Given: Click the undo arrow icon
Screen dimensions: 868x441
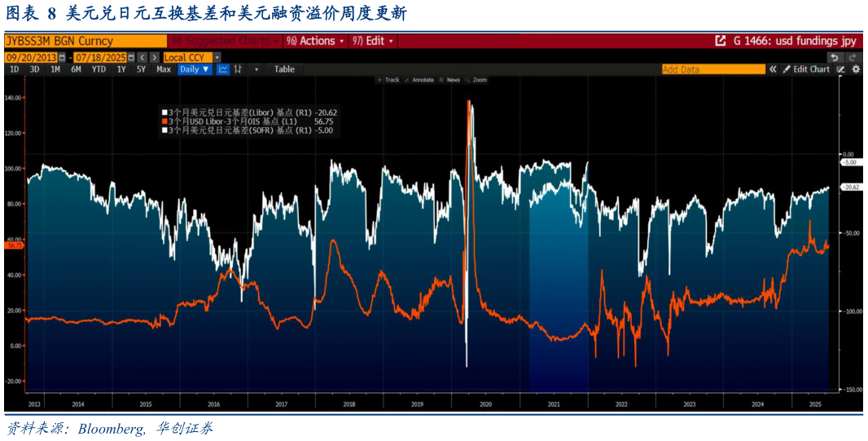Looking at the screenshot, I should (x=834, y=57).
